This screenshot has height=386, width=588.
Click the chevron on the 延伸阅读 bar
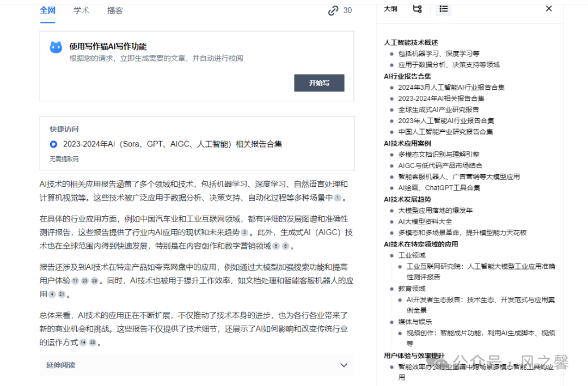[x=344, y=365]
